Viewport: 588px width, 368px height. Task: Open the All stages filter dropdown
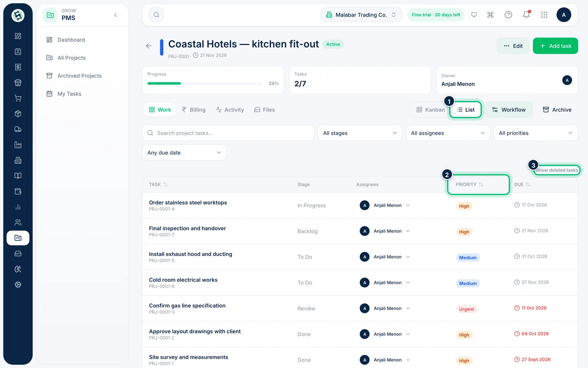point(360,133)
